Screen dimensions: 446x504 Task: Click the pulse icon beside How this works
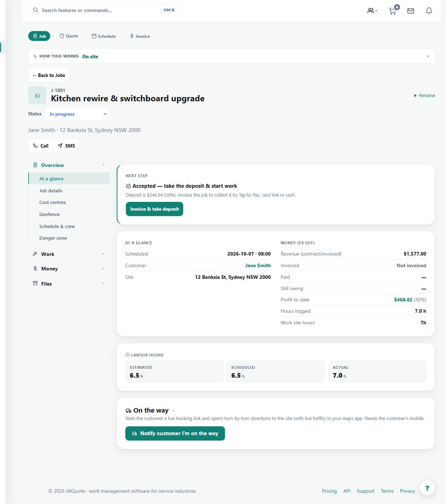point(35,56)
